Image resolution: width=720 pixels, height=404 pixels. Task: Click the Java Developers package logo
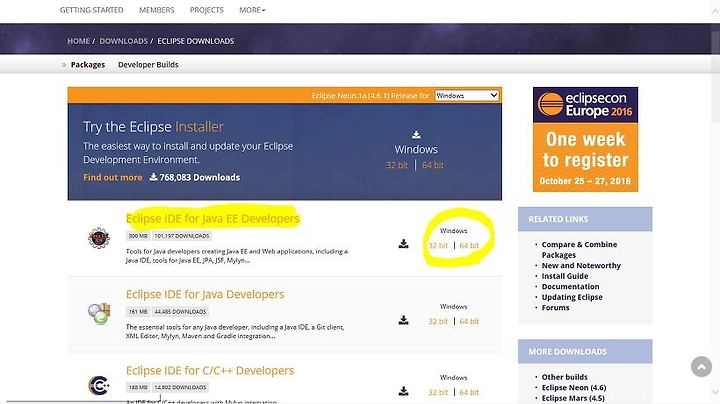coord(99,314)
